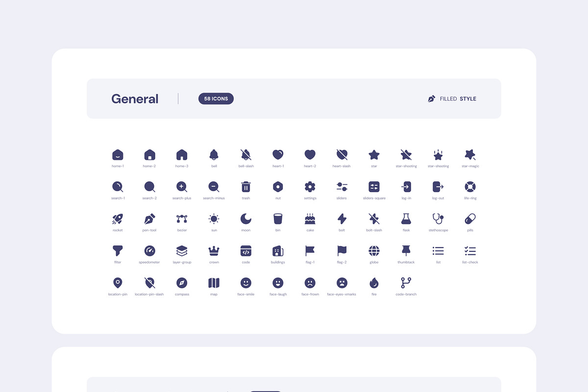
Task: Pick the nut icon
Action: coord(278,187)
